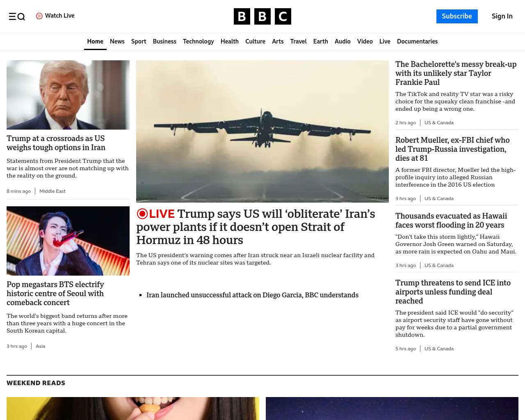The image size is (525, 420).
Task: Click the Asia tag under BTS story
Action: coord(40,346)
